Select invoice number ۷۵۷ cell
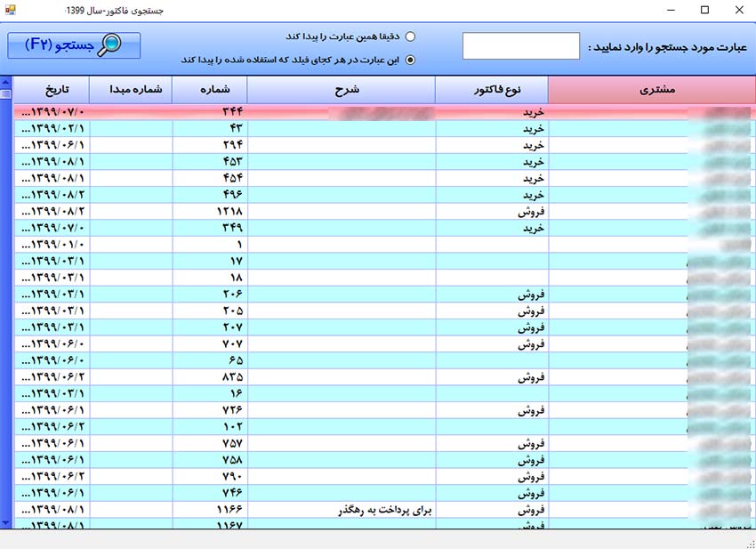The image size is (756, 549). coord(210,443)
